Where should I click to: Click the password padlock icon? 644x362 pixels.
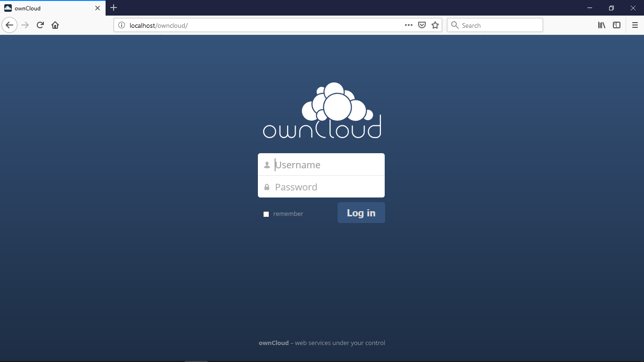click(267, 187)
